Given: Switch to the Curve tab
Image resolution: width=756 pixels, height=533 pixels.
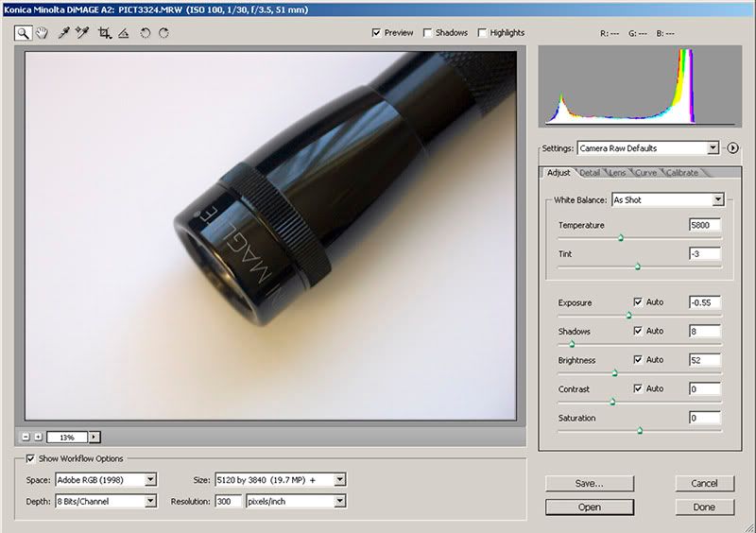Looking at the screenshot, I should 645,173.
